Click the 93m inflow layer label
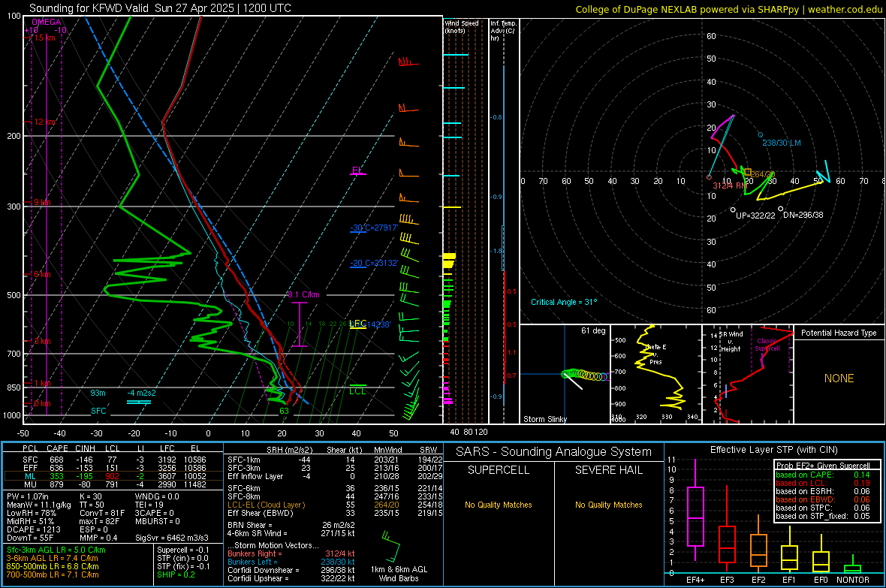Image resolution: width=886 pixels, height=588 pixels. [x=98, y=393]
